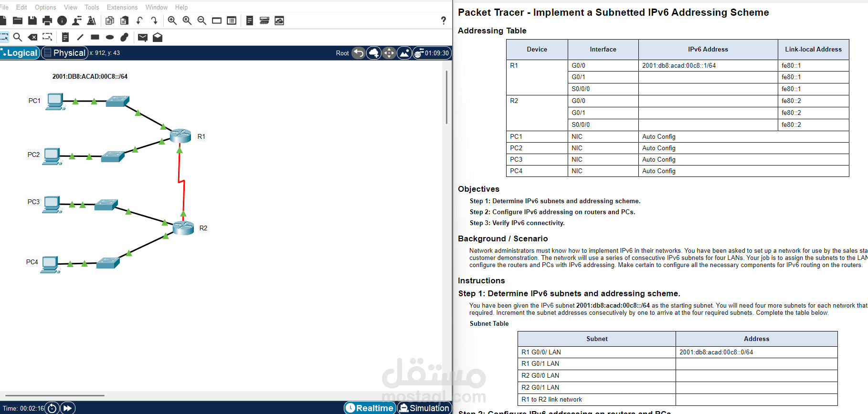Choose the Resize Shape tool
Screen dimensions: 868x414
(x=47, y=37)
